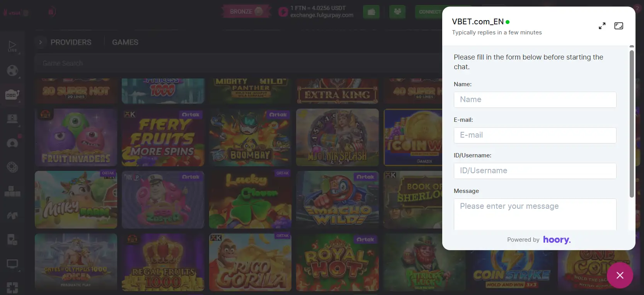Click the pop-out chat window icon

618,26
